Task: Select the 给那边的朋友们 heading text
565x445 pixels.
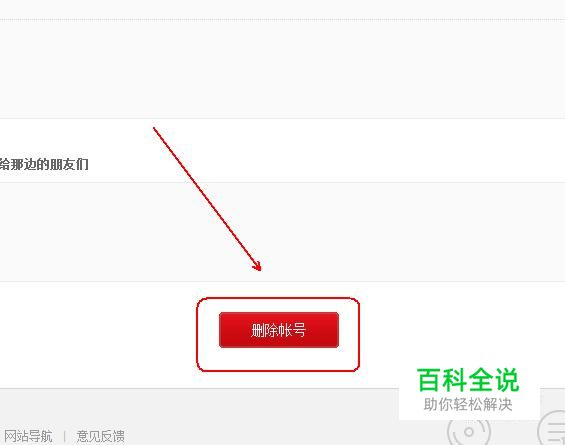Action: coord(44,164)
